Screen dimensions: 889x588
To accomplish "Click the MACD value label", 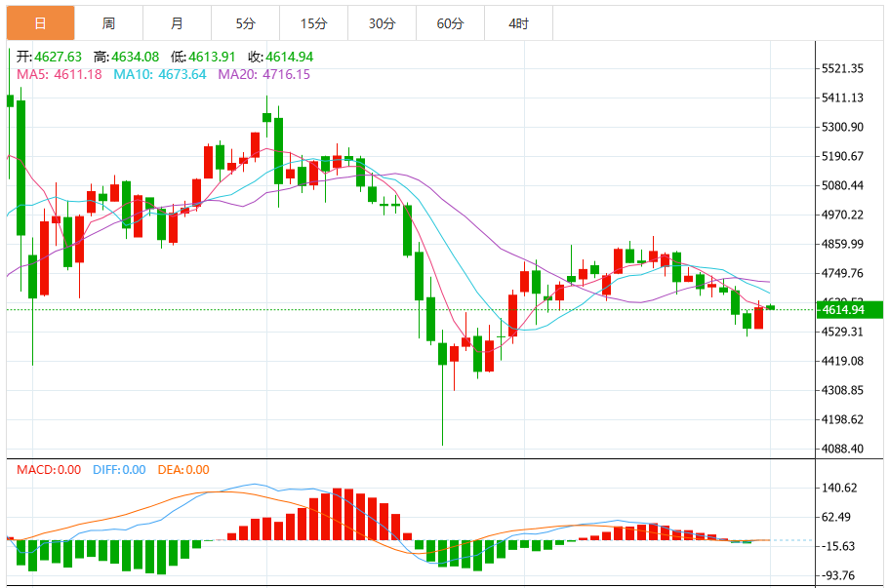I will [49, 470].
